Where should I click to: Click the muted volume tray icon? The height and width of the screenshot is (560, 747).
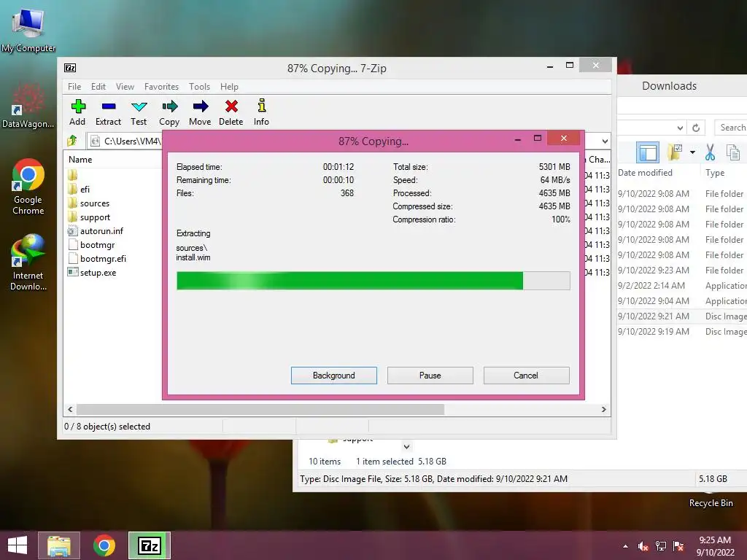643,546
